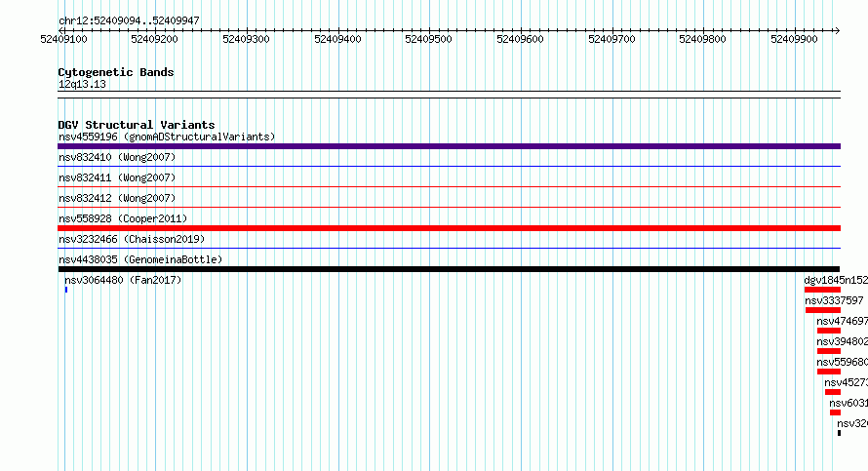Open the nsv3064480 (Fan2017) label

(x=123, y=280)
